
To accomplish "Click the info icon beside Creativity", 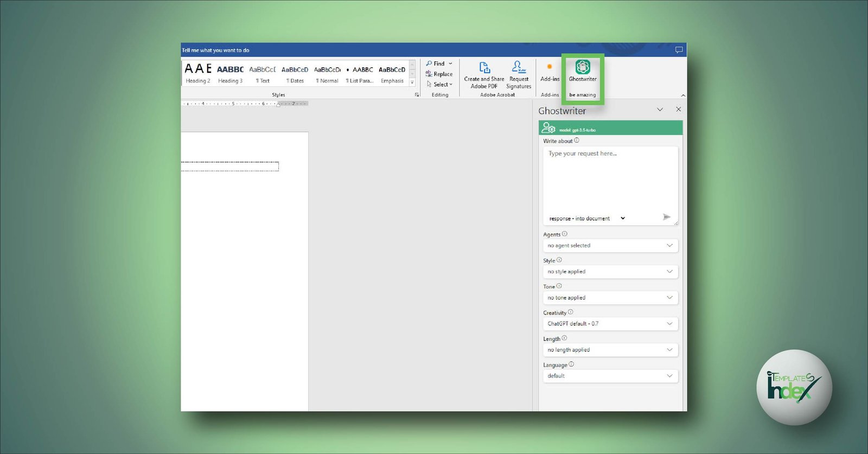I will (x=570, y=312).
